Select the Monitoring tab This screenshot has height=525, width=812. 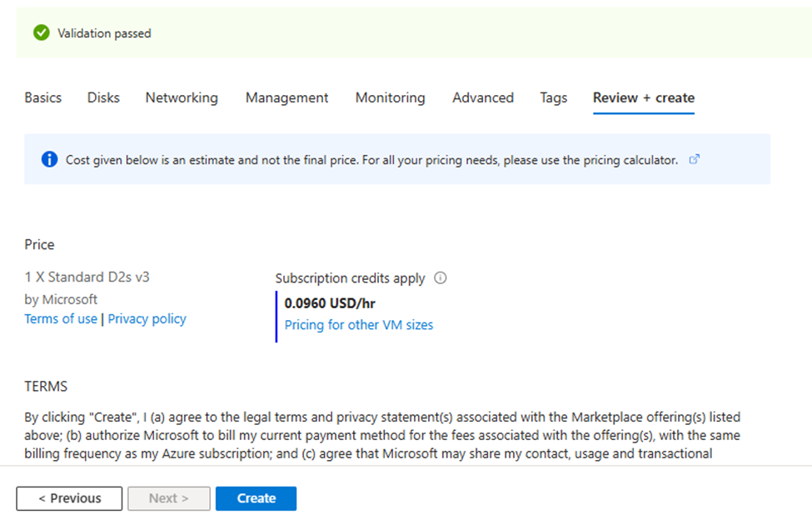(x=390, y=97)
